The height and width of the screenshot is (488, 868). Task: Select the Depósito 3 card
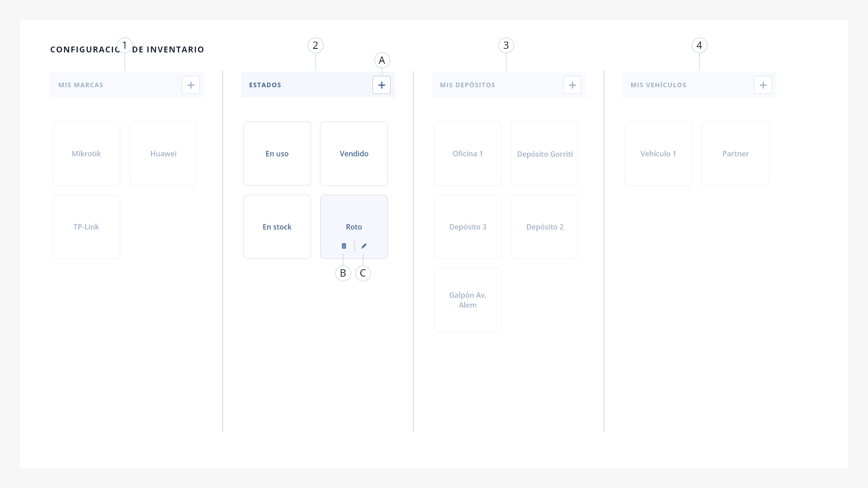[468, 227]
